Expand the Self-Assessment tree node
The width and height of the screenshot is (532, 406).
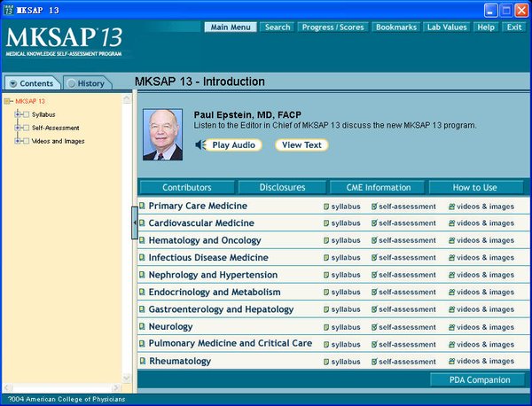18,128
